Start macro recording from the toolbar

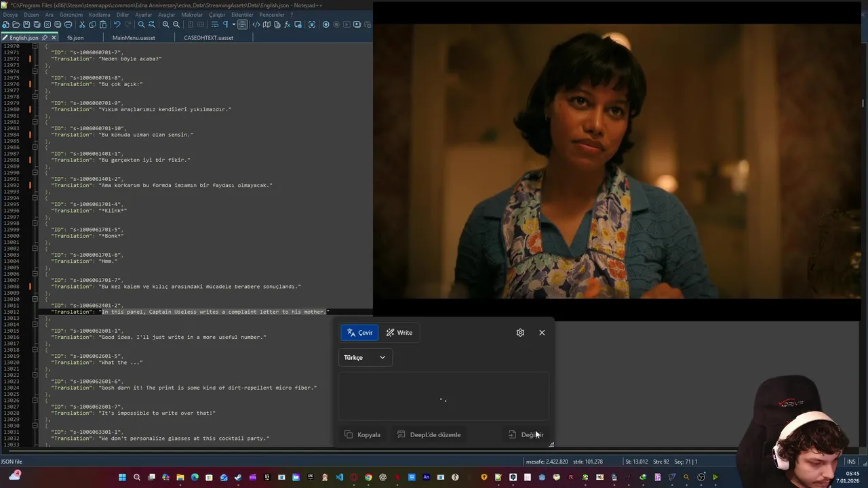(325, 24)
